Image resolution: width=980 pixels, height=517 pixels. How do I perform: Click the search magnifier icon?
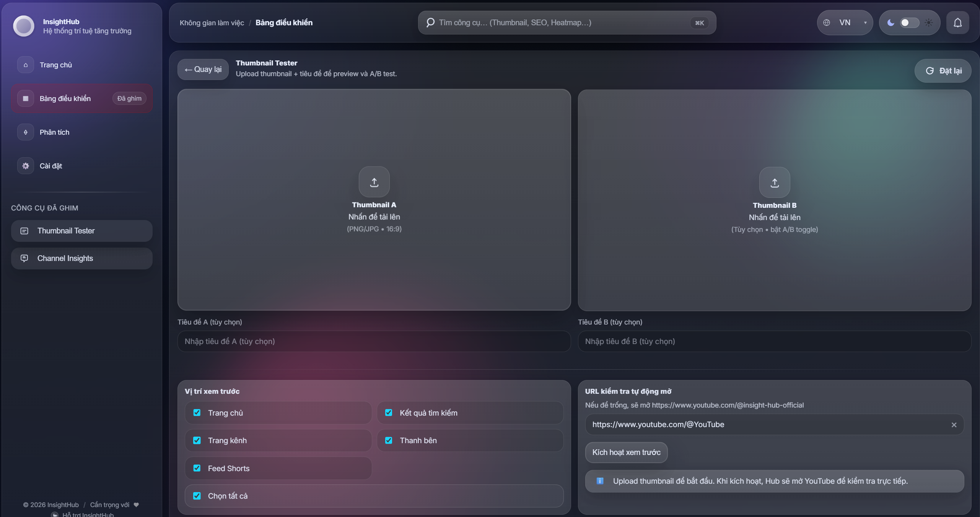[430, 23]
